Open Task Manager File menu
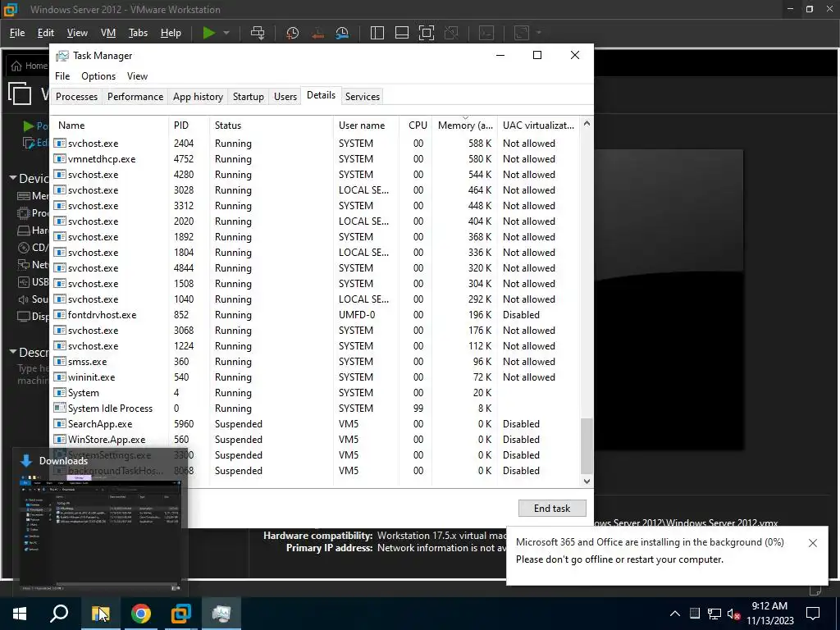This screenshot has width=840, height=630. click(x=62, y=76)
